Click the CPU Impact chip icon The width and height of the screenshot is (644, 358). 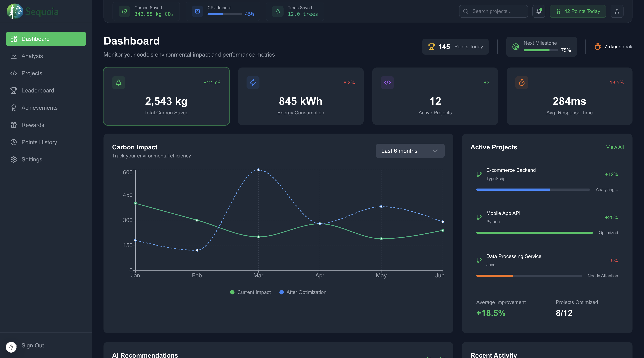tap(197, 11)
